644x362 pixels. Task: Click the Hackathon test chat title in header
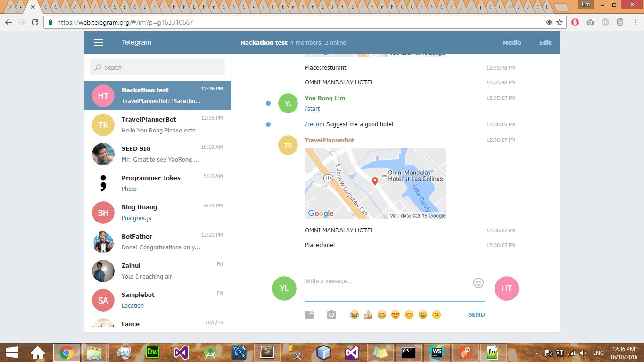tap(264, 42)
